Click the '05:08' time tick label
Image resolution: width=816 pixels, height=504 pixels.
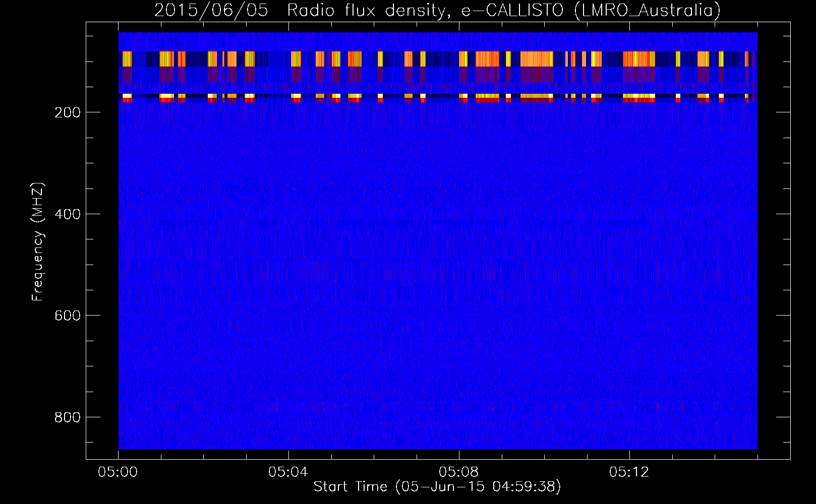pyautogui.click(x=459, y=472)
